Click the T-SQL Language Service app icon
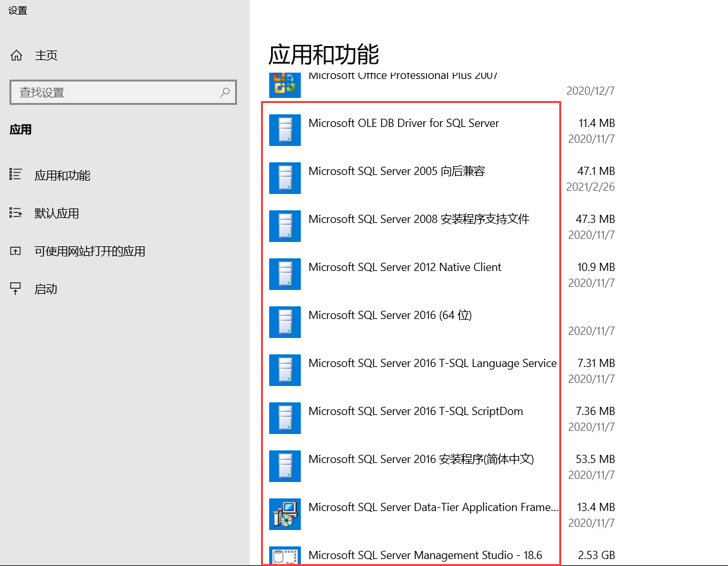The image size is (728, 566). [x=284, y=370]
